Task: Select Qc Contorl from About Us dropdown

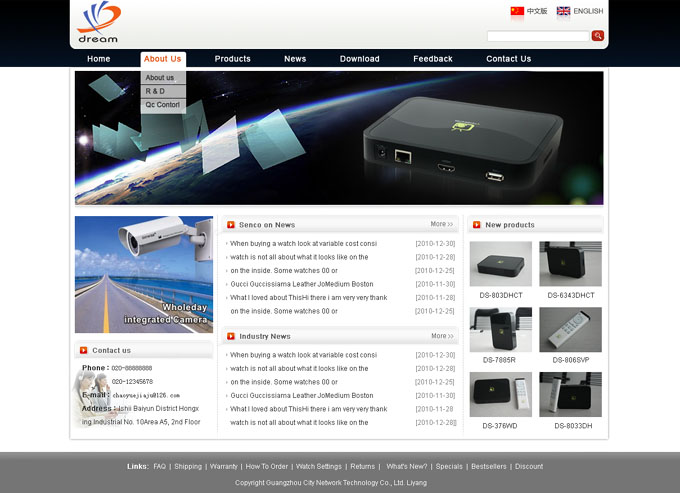Action: coord(162,105)
